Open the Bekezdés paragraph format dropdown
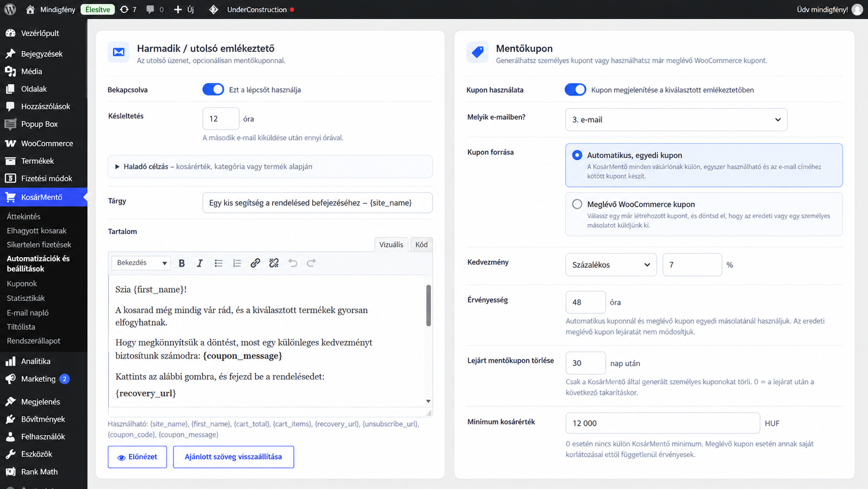 coord(141,263)
